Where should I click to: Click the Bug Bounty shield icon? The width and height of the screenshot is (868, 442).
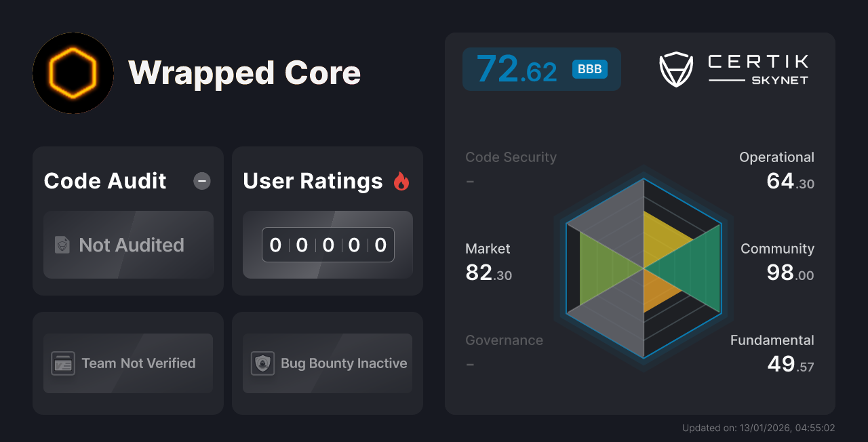point(262,363)
